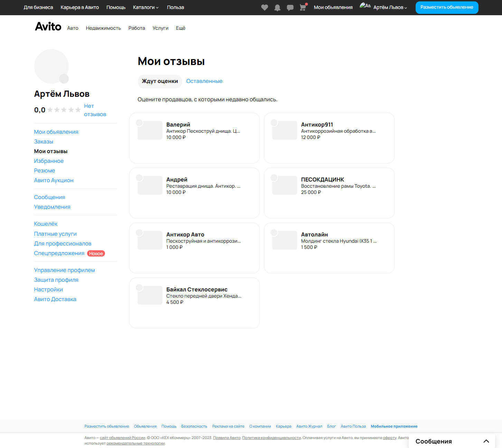Screen dimensions: 502x448
Task: Open Настройки in sidebar
Action: tap(48, 290)
